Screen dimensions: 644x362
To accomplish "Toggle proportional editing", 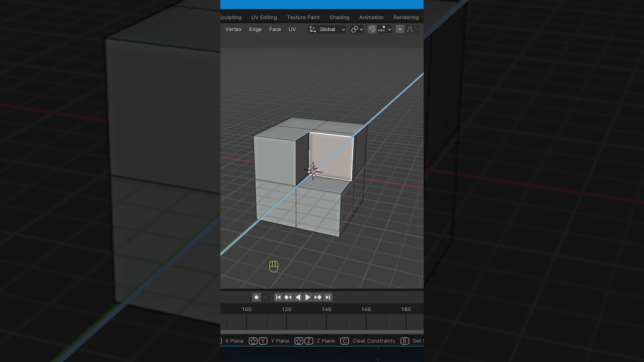I will (400, 29).
